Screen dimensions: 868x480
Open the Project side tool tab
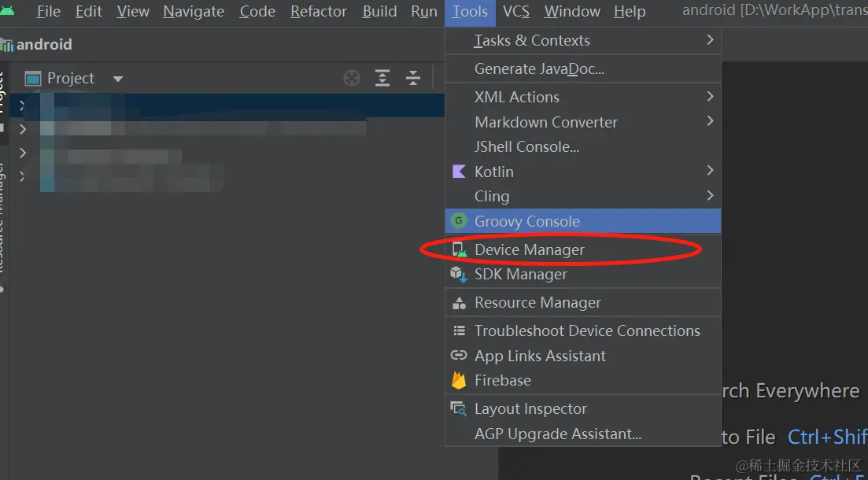click(2, 102)
